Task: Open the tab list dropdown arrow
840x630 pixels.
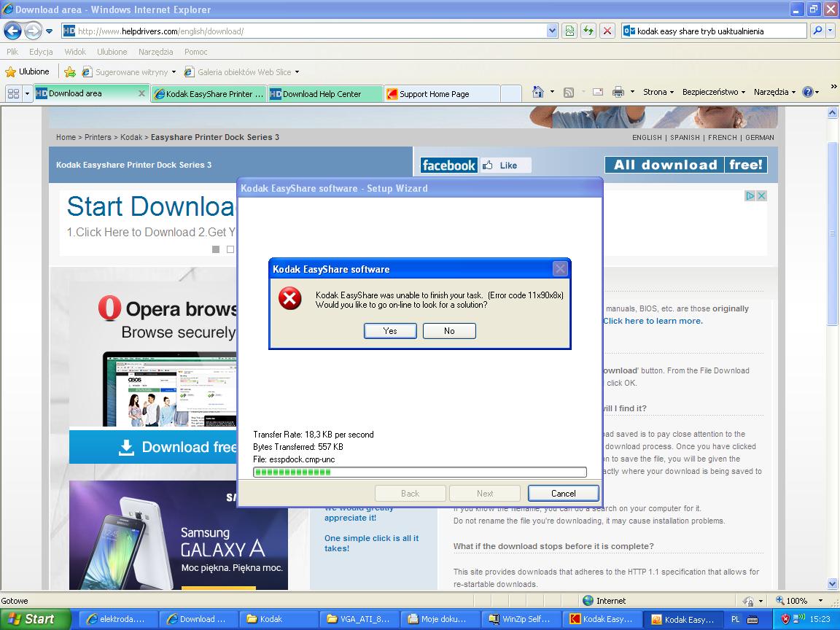Action: coord(27,93)
